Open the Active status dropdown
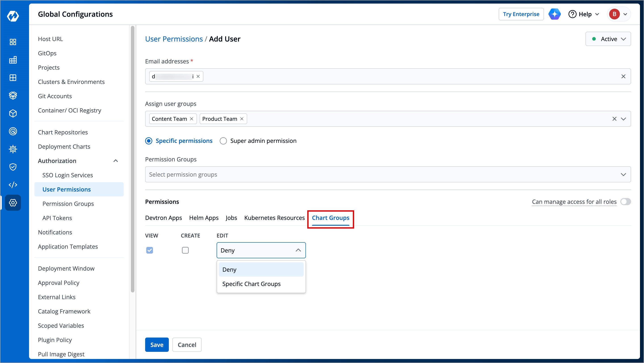 608,39
